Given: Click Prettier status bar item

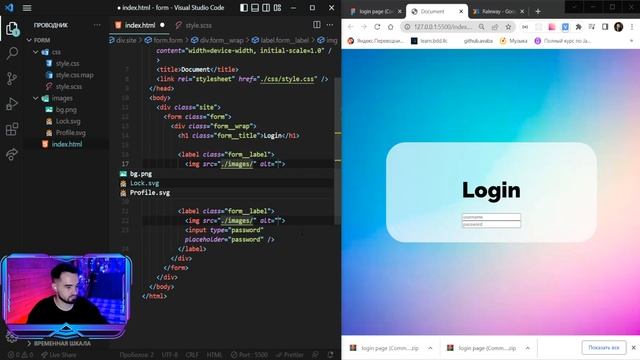Looking at the screenshot, I should (x=289, y=355).
